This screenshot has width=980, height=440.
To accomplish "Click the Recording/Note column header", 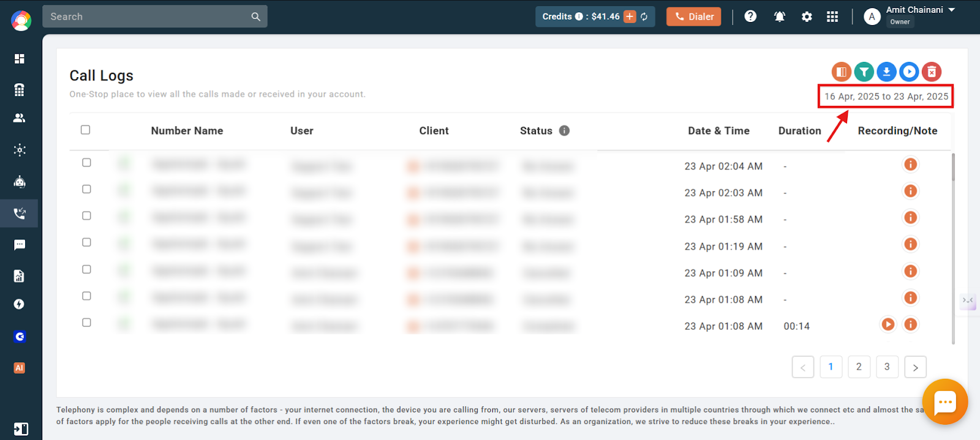I will [x=897, y=130].
